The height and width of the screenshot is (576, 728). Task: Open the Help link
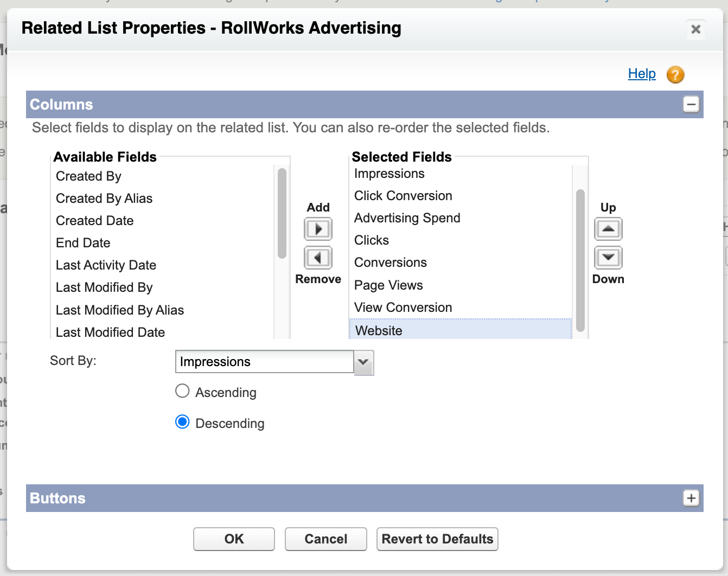642,74
